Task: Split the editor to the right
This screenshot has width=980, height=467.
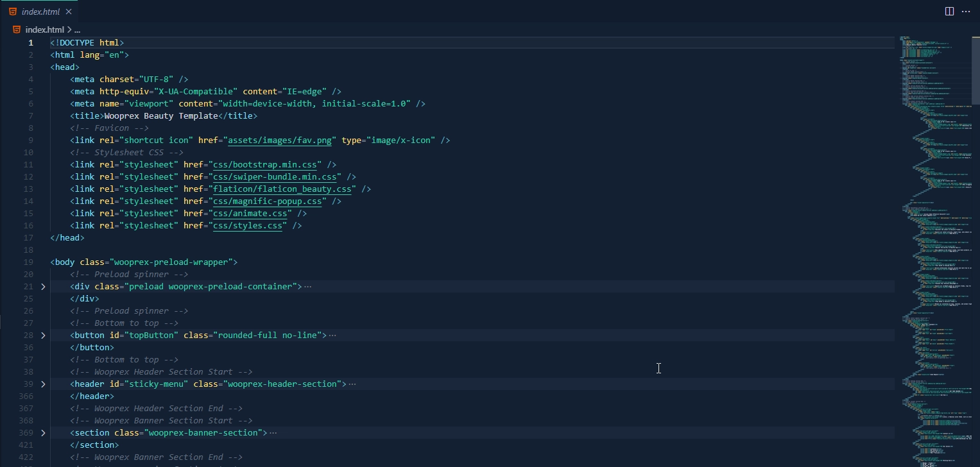Action: click(x=949, y=11)
